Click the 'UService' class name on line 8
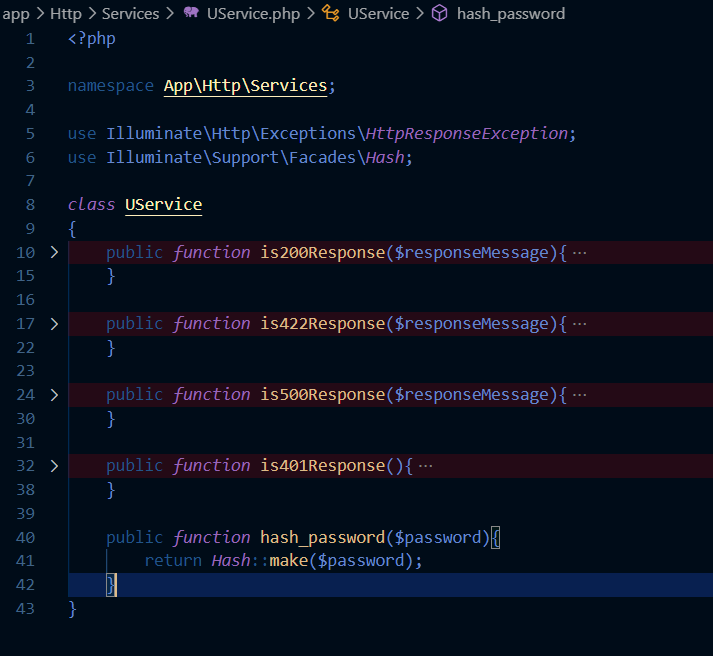Image resolution: width=713 pixels, height=656 pixels. [x=163, y=205]
